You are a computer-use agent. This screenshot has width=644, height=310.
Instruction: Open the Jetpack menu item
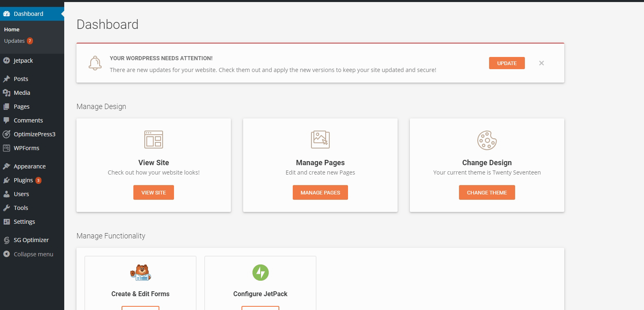32,61
